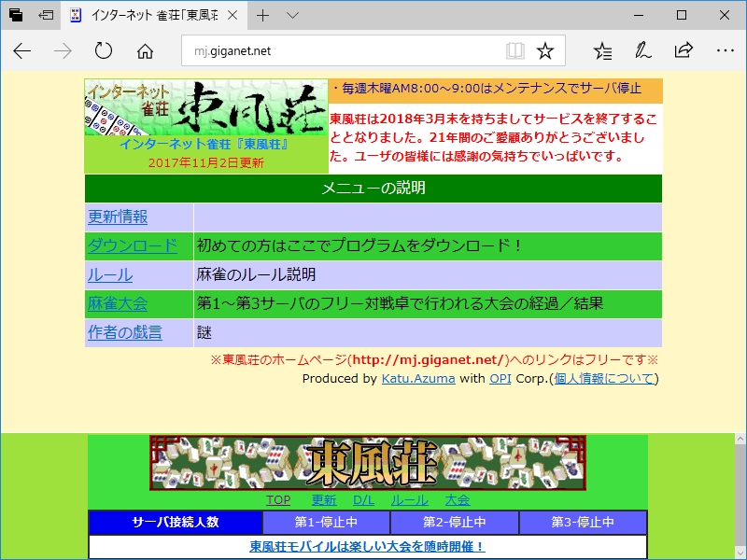
Task: Start a Web Note annotation
Action: tap(641, 51)
